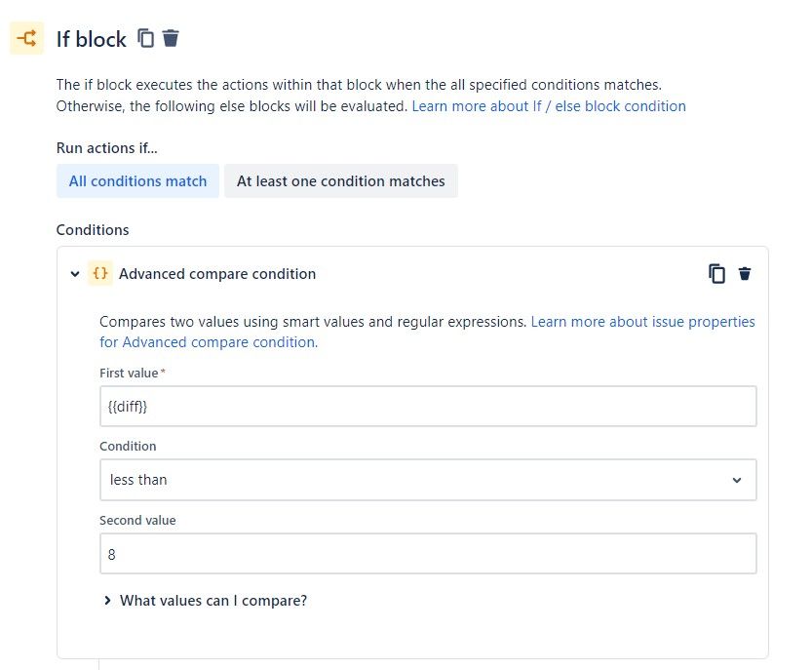This screenshot has height=670, width=812.
Task: Click the dropdown arrow in Condition field
Action: (x=736, y=481)
